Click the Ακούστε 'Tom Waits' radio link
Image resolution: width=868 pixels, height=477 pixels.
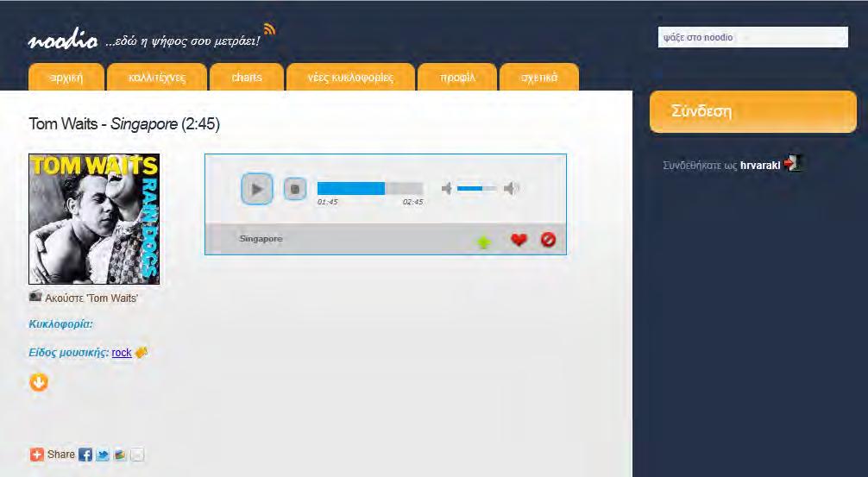coord(91,298)
